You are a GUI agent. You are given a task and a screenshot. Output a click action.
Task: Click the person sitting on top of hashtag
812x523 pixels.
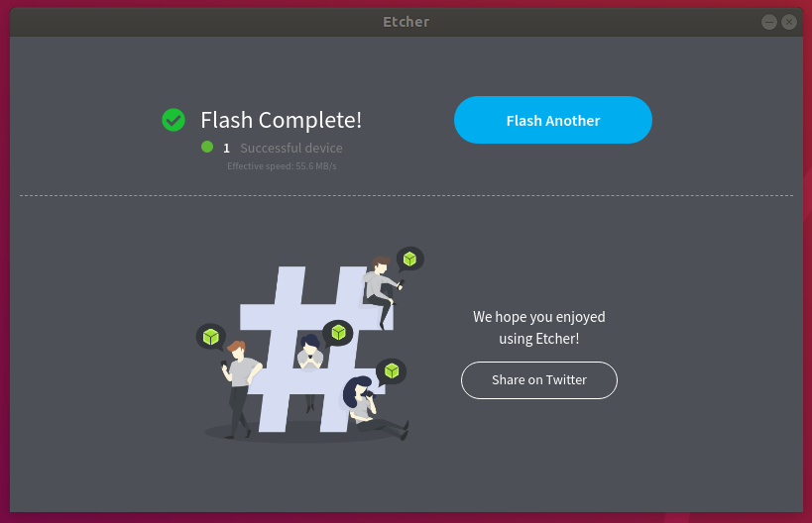[x=381, y=289]
